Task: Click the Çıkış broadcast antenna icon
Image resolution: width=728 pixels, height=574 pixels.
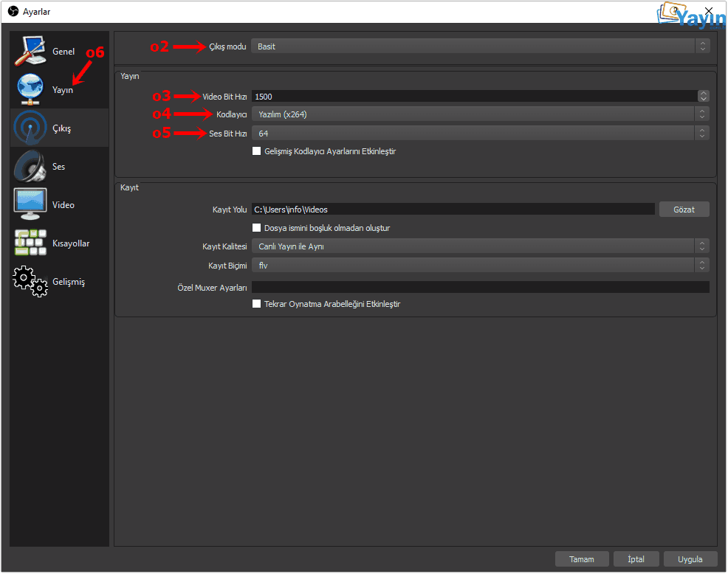Action: click(x=30, y=128)
